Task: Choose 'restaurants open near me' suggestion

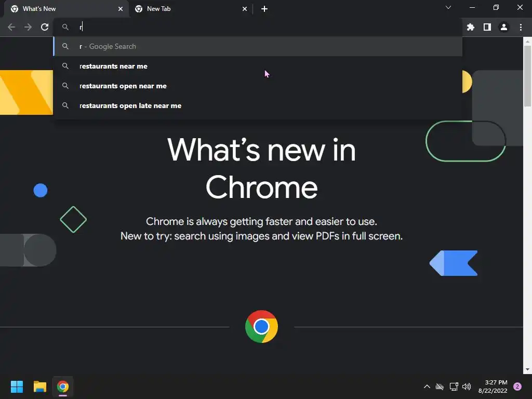Action: click(258, 86)
